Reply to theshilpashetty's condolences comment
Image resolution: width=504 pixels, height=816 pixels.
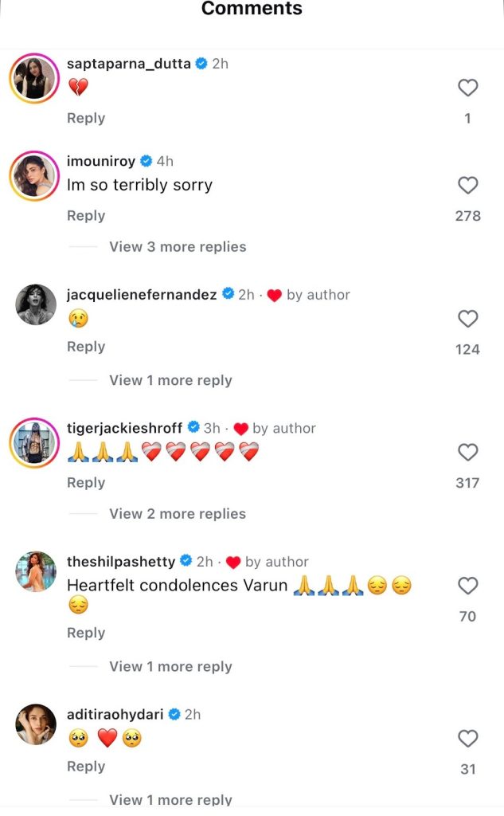(86, 633)
